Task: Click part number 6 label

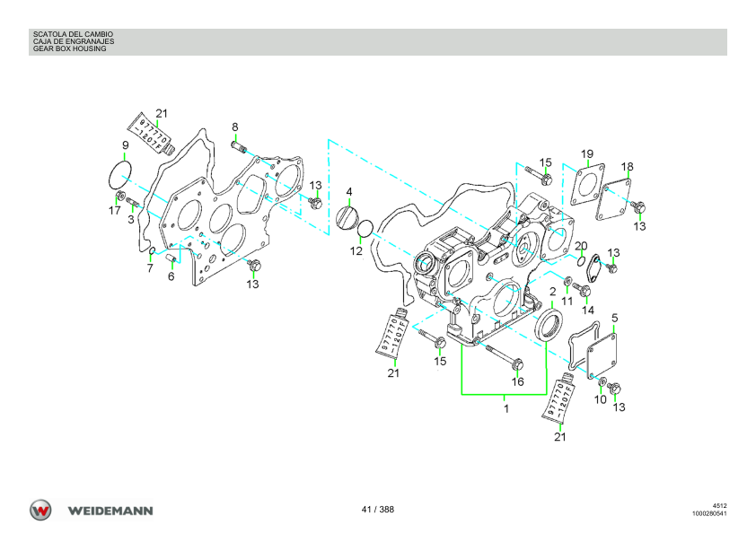Action: coord(171,276)
